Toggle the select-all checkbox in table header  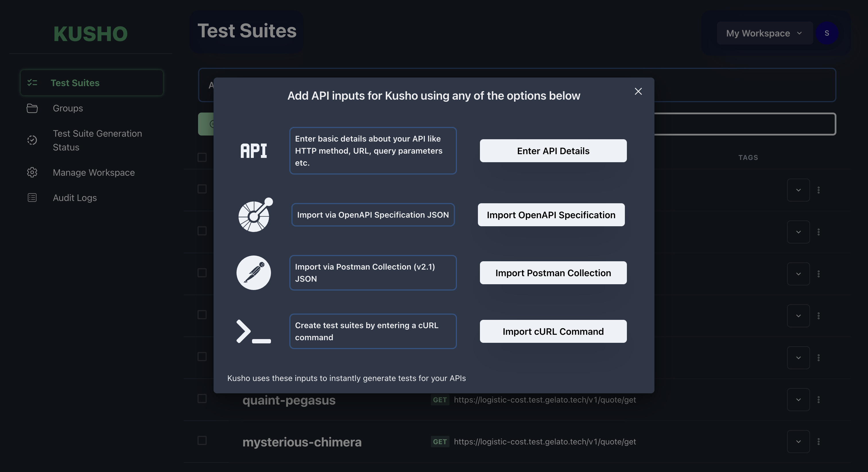[202, 157]
